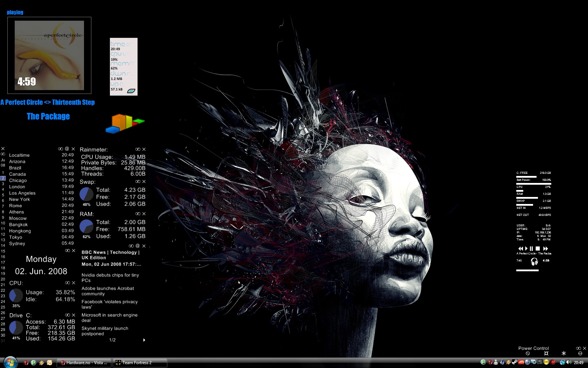Toggle the infinity pin on the Power Control panel
This screenshot has width=588, height=368.
(x=579, y=348)
